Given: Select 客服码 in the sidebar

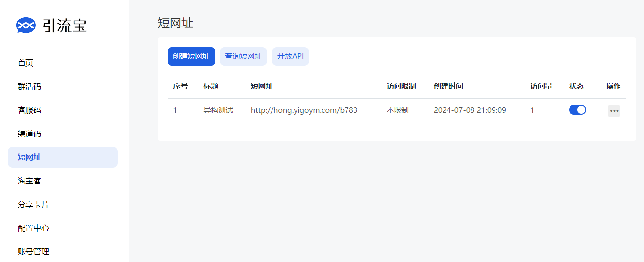Looking at the screenshot, I should pyautogui.click(x=29, y=110).
